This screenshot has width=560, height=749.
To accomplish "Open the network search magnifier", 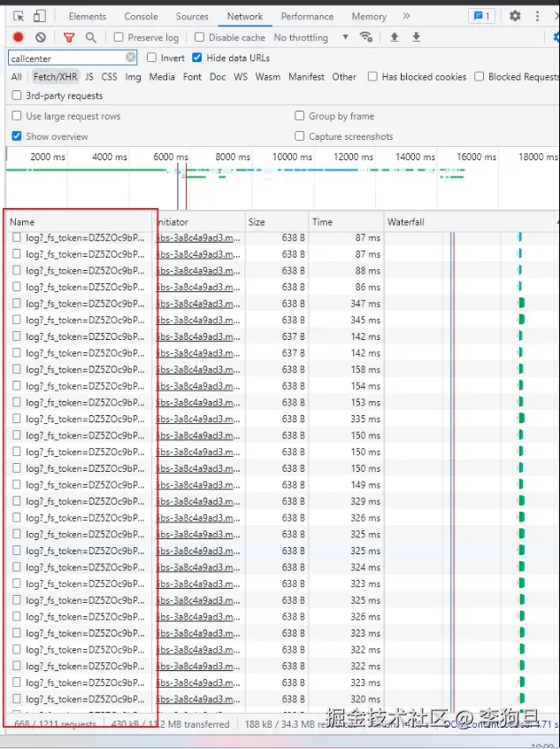I will click(91, 37).
